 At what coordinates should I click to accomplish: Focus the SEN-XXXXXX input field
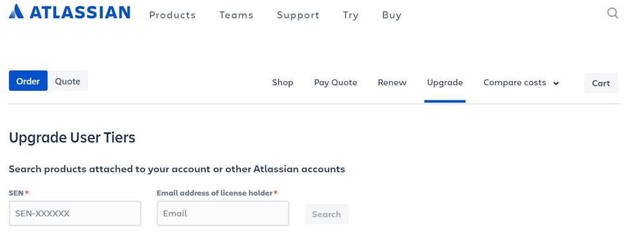pyautogui.click(x=75, y=213)
